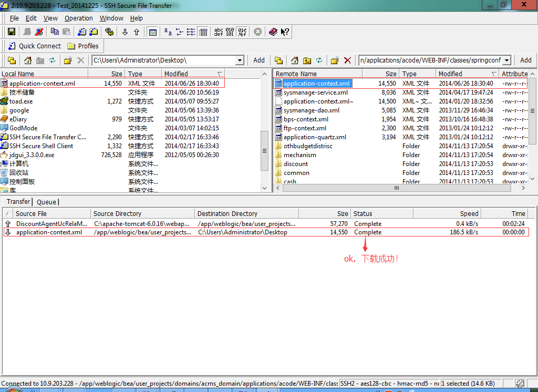
Task: Select ASCII transfer mode (abc def)
Action: click(x=219, y=32)
